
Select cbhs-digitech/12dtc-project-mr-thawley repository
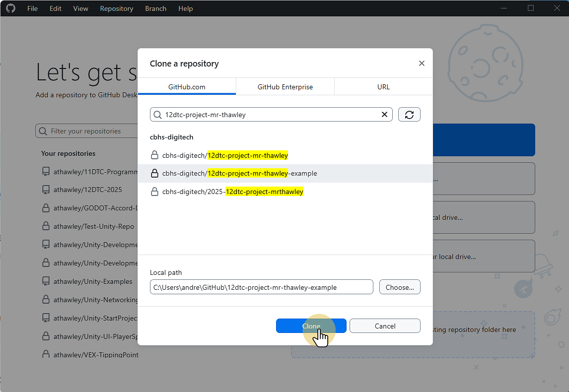(225, 155)
